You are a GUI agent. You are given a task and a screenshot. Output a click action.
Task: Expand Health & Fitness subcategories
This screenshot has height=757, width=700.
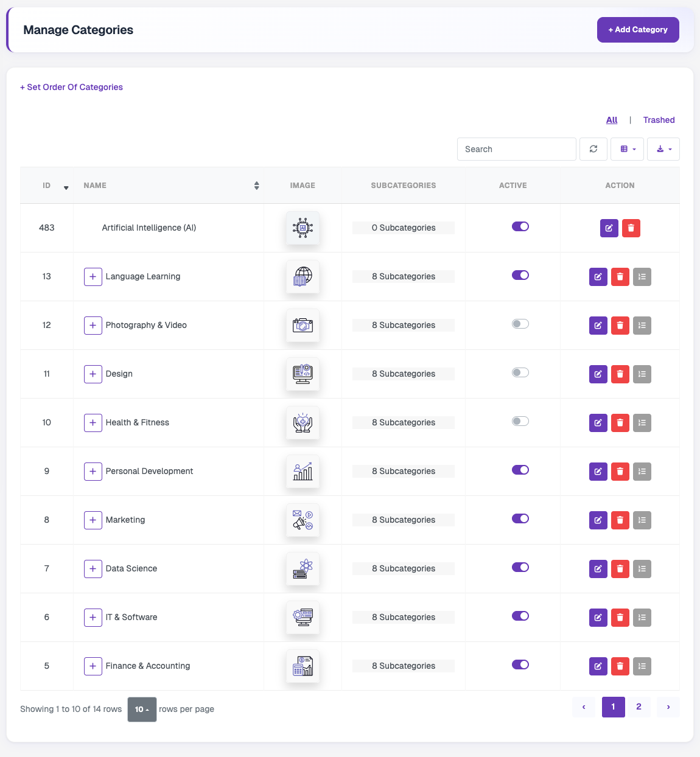pyautogui.click(x=93, y=423)
